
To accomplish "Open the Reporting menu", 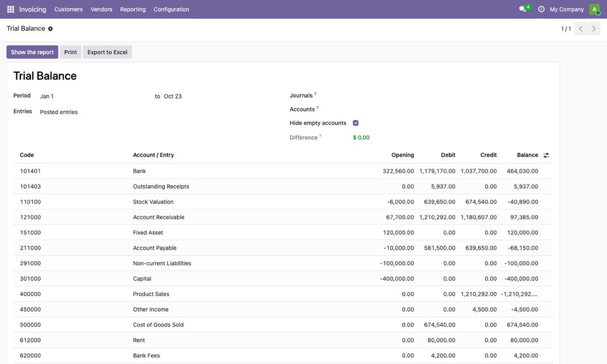I will (x=133, y=9).
